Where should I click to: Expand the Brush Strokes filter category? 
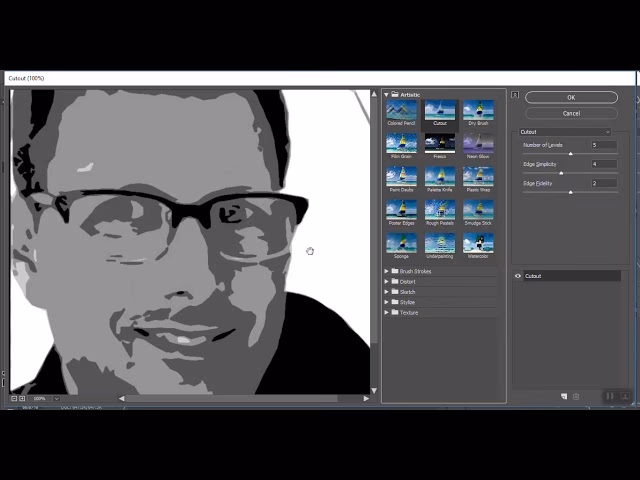(x=386, y=271)
